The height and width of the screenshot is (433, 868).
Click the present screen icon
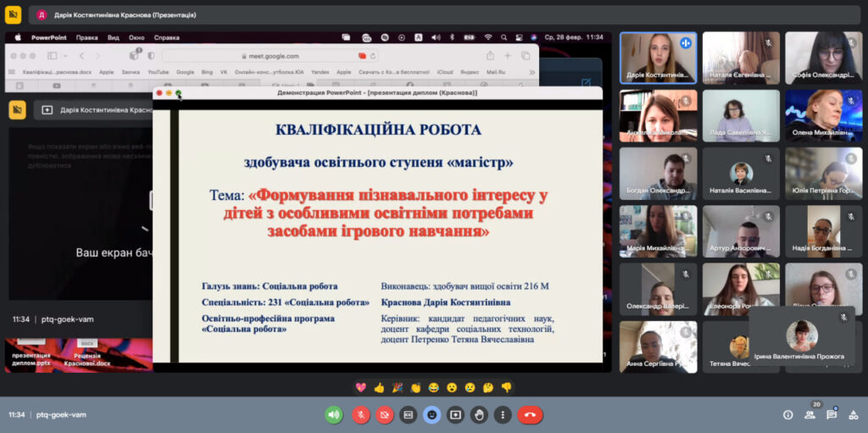455,415
